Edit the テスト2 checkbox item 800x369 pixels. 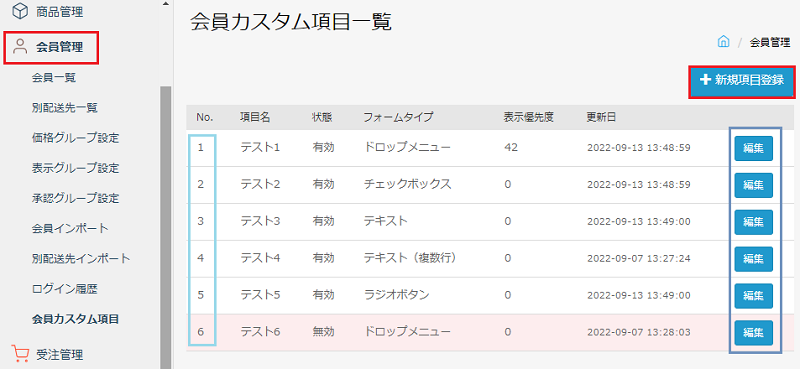tap(754, 185)
